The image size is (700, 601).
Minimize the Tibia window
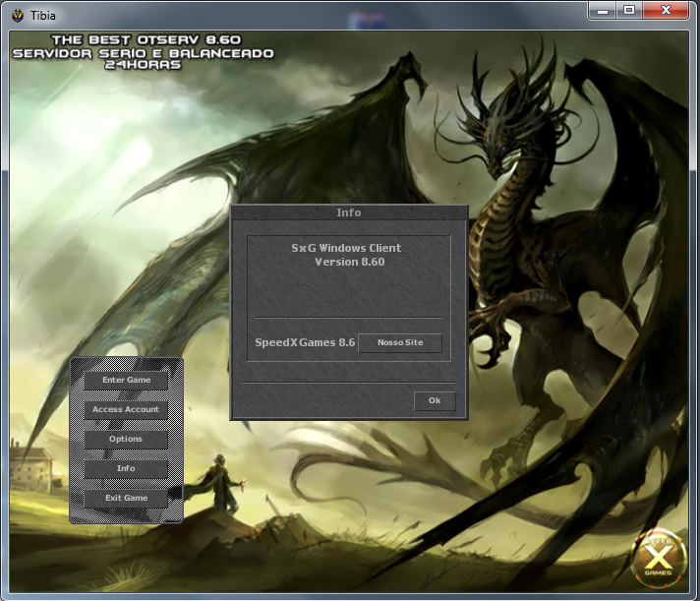[603, 10]
